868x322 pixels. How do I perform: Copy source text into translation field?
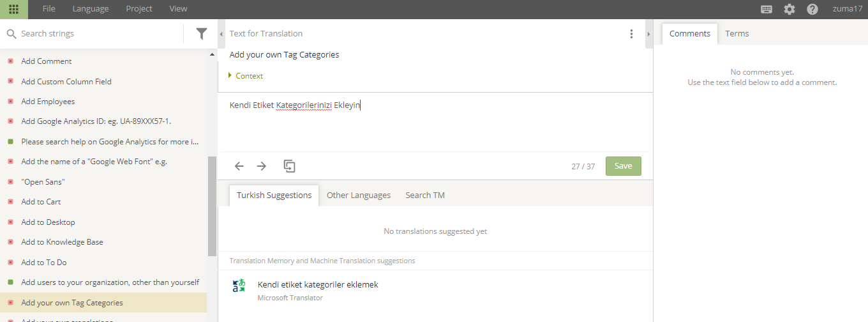tap(289, 166)
